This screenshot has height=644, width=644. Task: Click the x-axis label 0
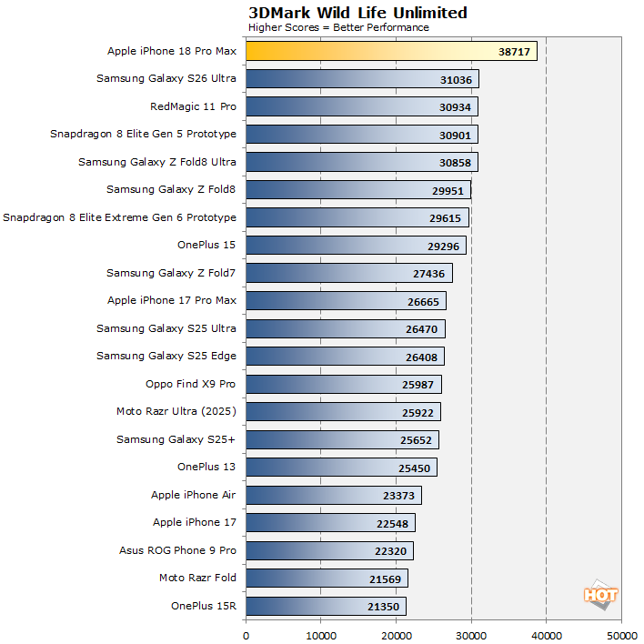(246, 636)
